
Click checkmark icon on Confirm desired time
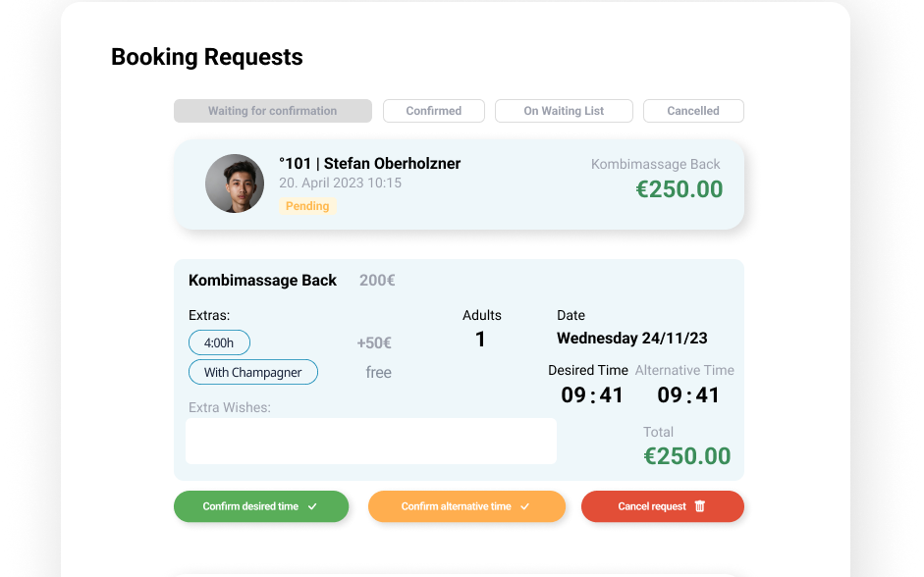(312, 506)
